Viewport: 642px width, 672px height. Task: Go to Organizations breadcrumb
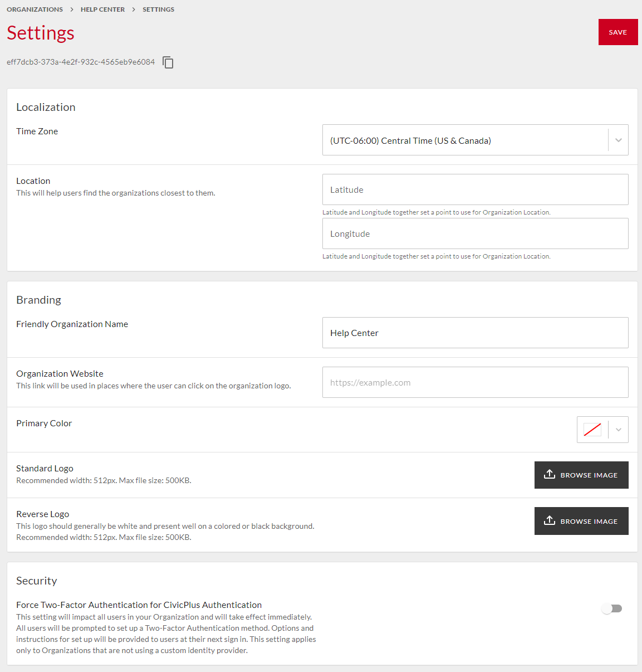click(x=35, y=9)
